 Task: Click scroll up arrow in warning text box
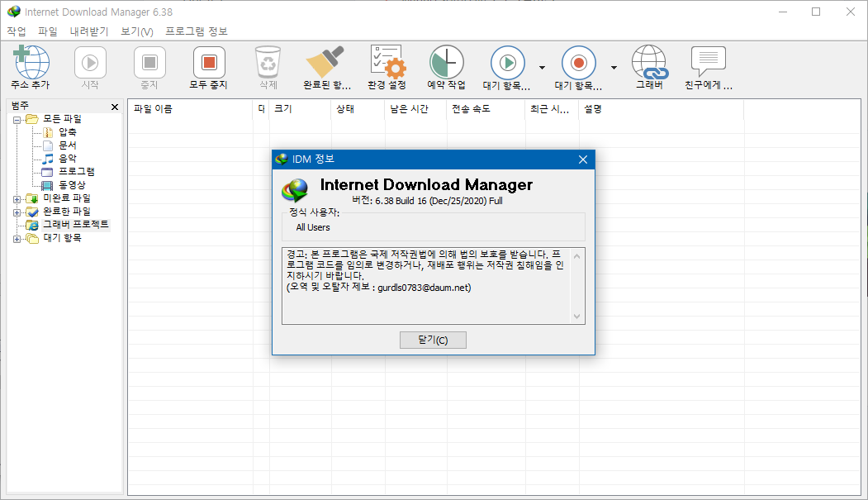coord(576,256)
